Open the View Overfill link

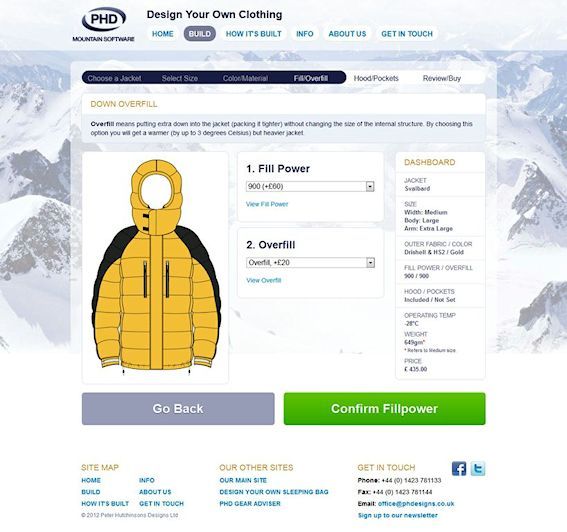264,280
